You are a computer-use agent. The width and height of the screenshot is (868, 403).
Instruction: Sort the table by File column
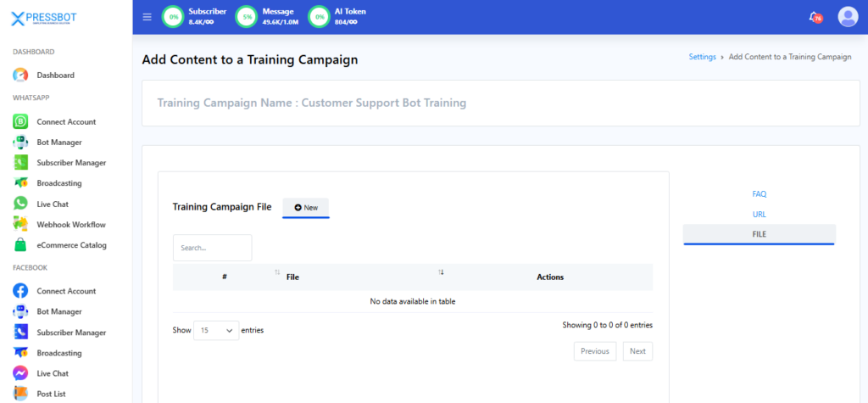(441, 272)
